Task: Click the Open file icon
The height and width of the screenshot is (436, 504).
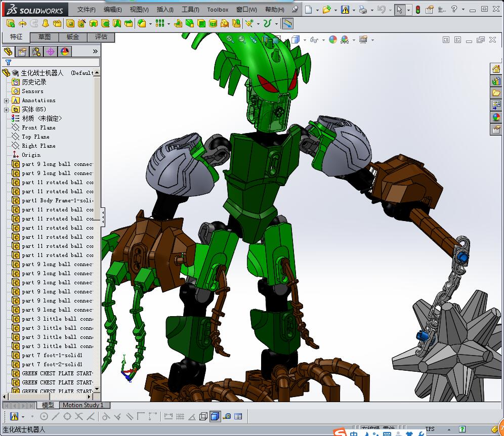Action: pos(326,10)
